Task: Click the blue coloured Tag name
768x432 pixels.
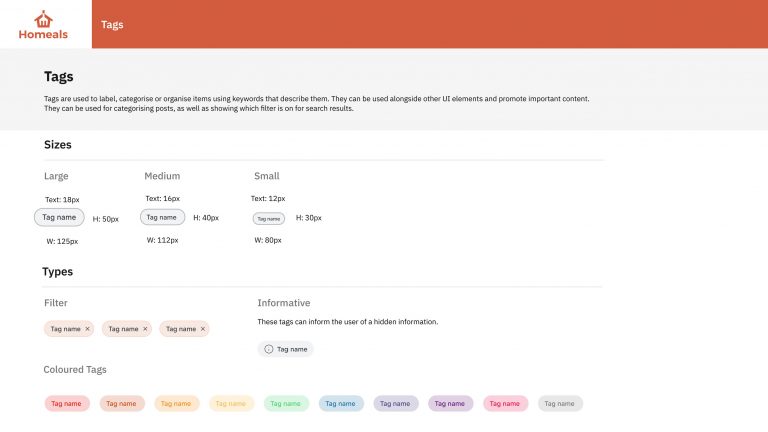Action: click(341, 404)
